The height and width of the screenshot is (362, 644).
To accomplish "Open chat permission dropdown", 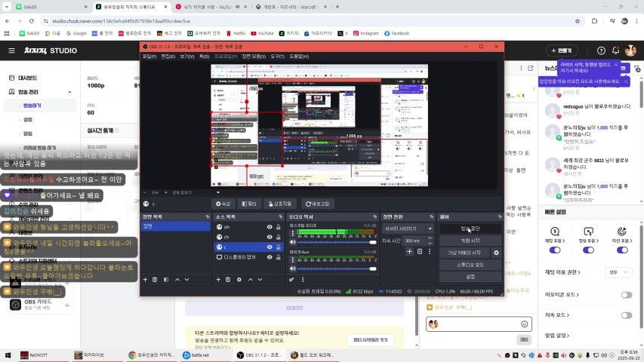I will coord(618,272).
